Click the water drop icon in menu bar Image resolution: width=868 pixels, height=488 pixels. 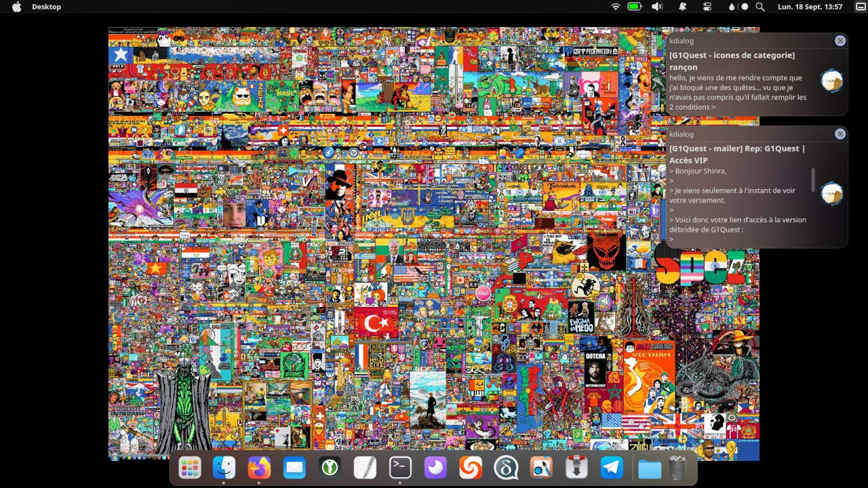point(732,7)
